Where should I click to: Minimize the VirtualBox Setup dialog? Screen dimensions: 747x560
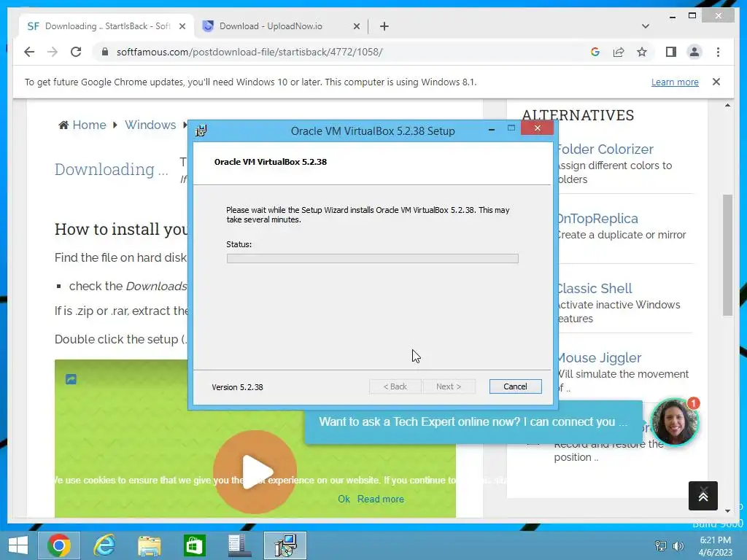[491, 129]
